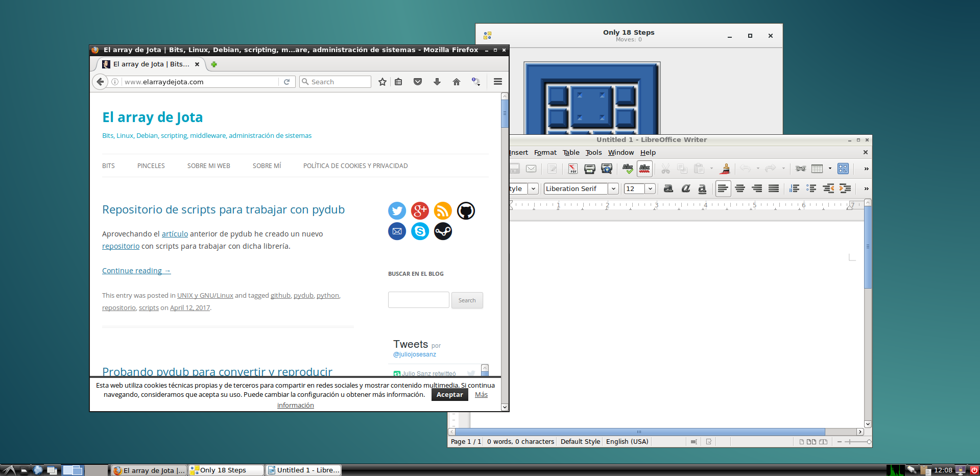Print the document in Writer
This screenshot has height=476, width=980.
pyautogui.click(x=590, y=169)
